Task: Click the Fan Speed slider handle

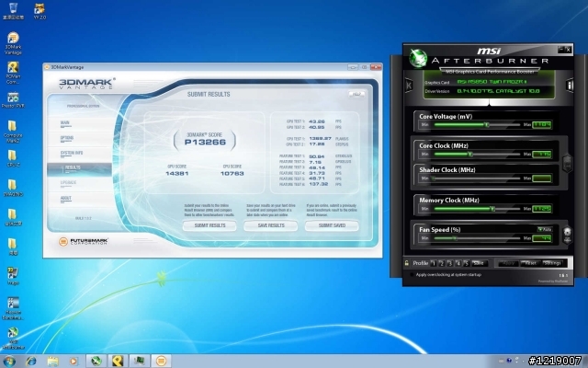Action: (455, 238)
